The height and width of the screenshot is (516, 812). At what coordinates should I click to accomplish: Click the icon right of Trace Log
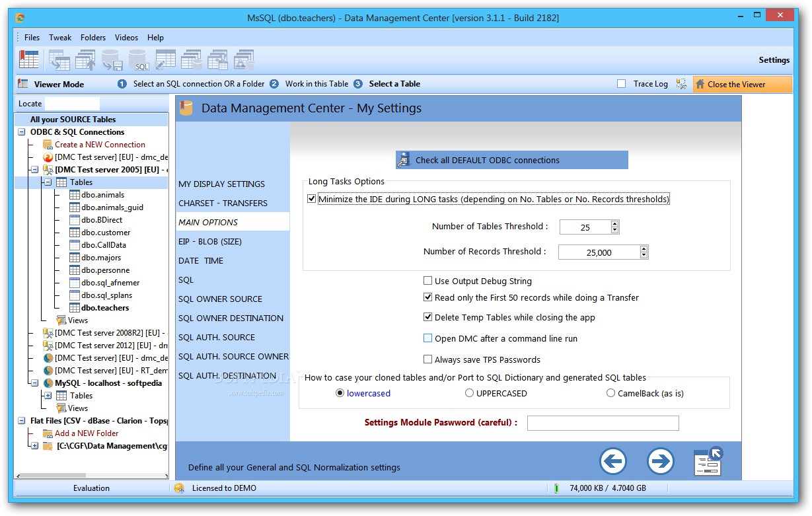point(681,84)
